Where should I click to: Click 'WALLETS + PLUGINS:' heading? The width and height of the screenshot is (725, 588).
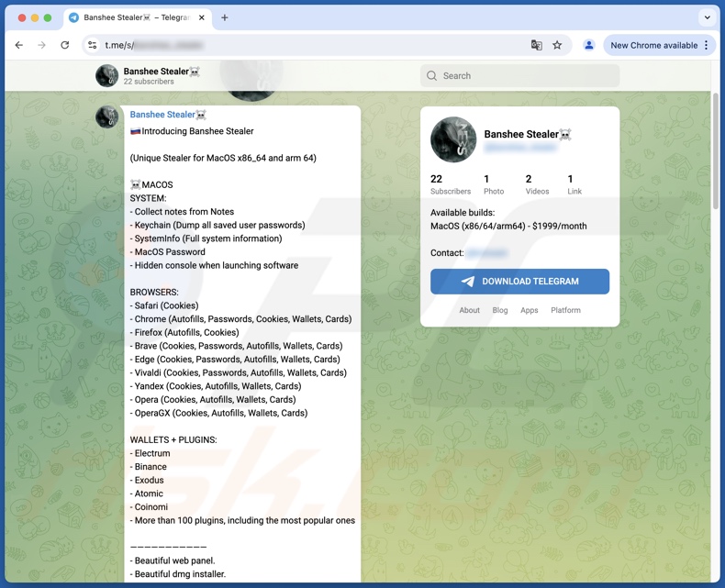click(x=173, y=439)
